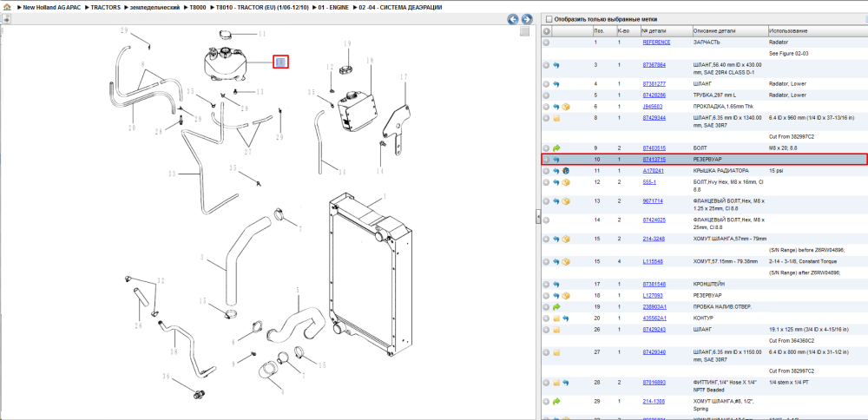This screenshot has width=868, height=420.
Task: Click green arrow icon in row 87403515
Action: pyautogui.click(x=556, y=148)
